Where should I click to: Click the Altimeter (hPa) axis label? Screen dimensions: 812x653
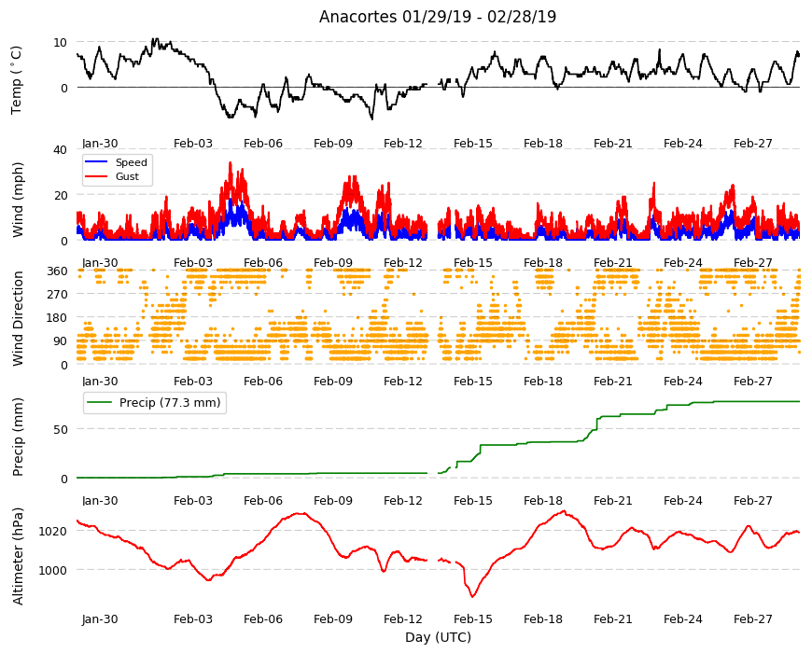pyautogui.click(x=18, y=556)
